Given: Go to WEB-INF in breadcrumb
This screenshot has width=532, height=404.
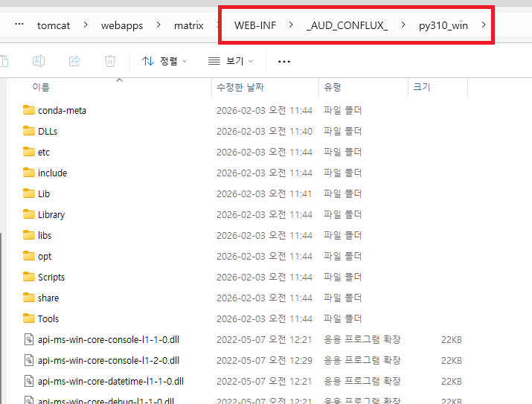Looking at the screenshot, I should coord(255,25).
